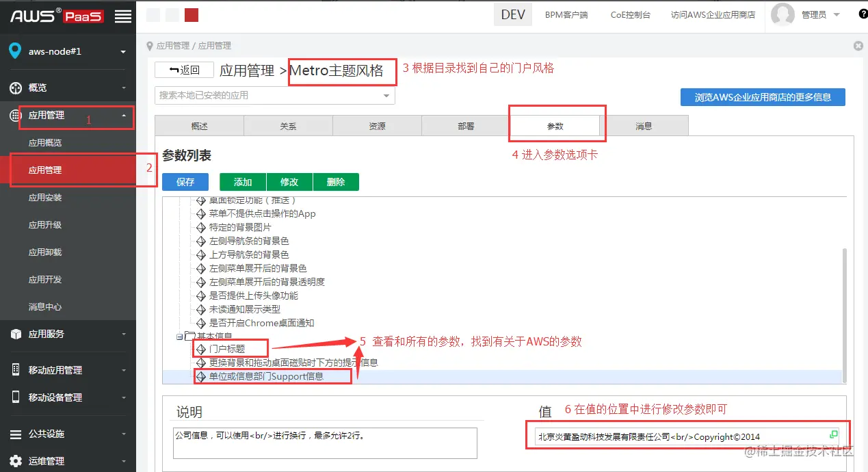Click the help question mark icon
The image size is (868, 472).
863,14
